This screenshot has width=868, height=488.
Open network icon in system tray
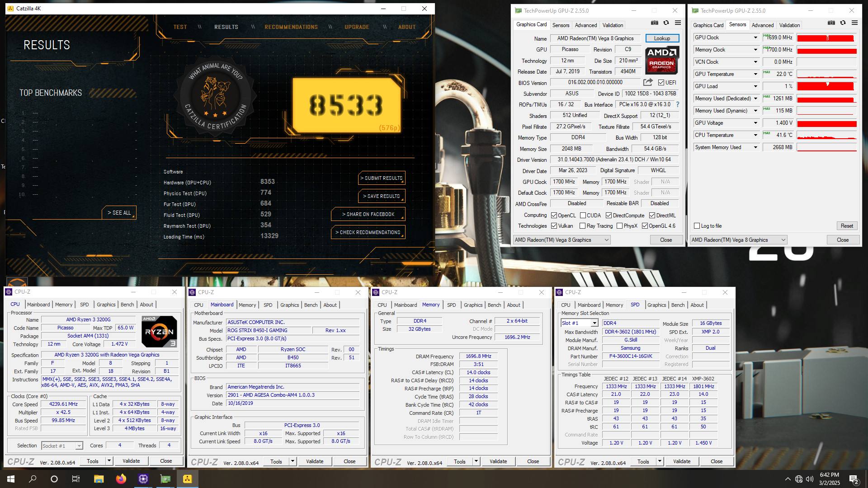(799, 479)
